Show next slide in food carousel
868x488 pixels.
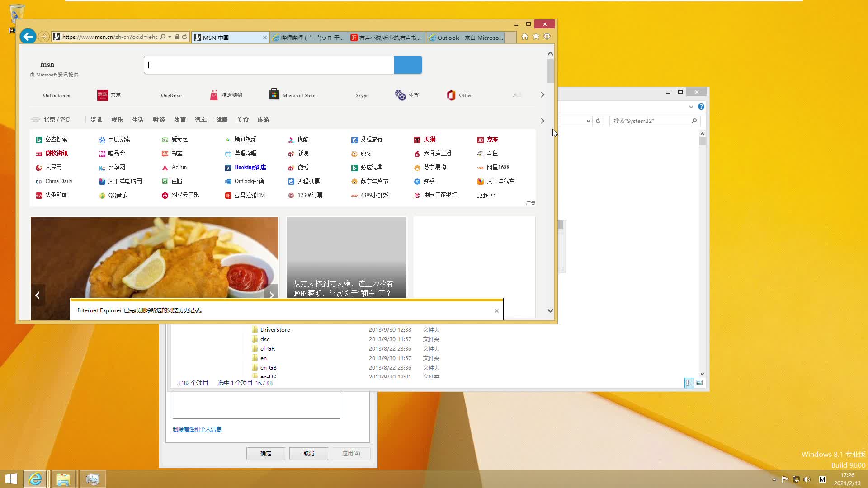coord(271,295)
